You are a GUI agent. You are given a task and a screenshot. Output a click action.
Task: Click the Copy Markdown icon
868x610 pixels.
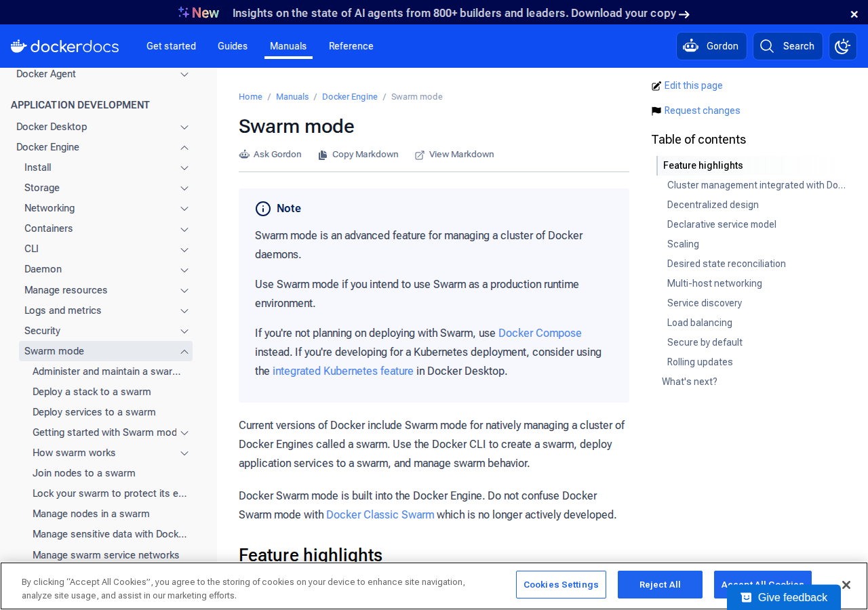click(323, 155)
